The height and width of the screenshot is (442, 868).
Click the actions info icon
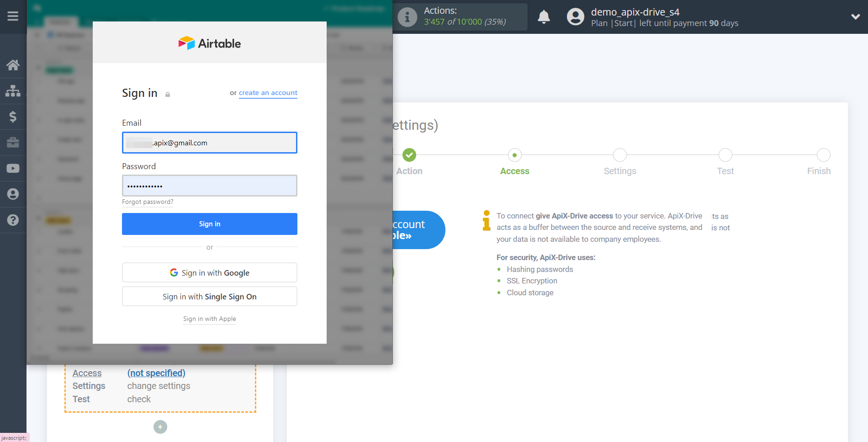click(x=407, y=17)
